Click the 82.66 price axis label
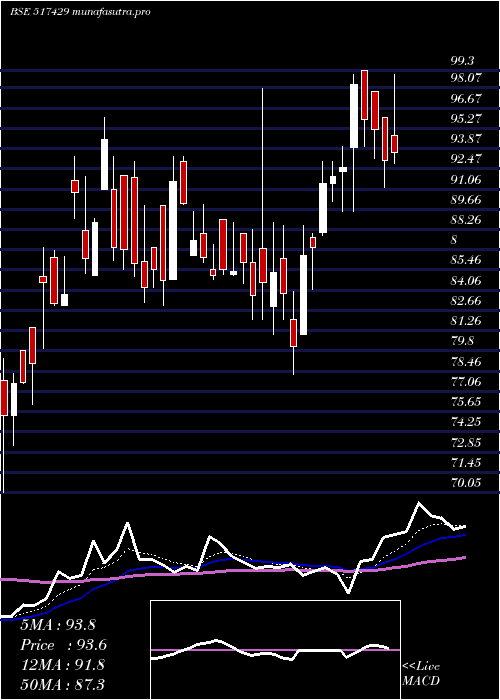500x700 pixels. tap(467, 300)
